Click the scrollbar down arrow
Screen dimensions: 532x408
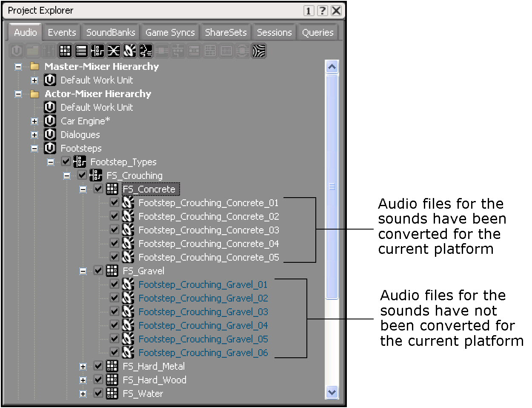(332, 392)
